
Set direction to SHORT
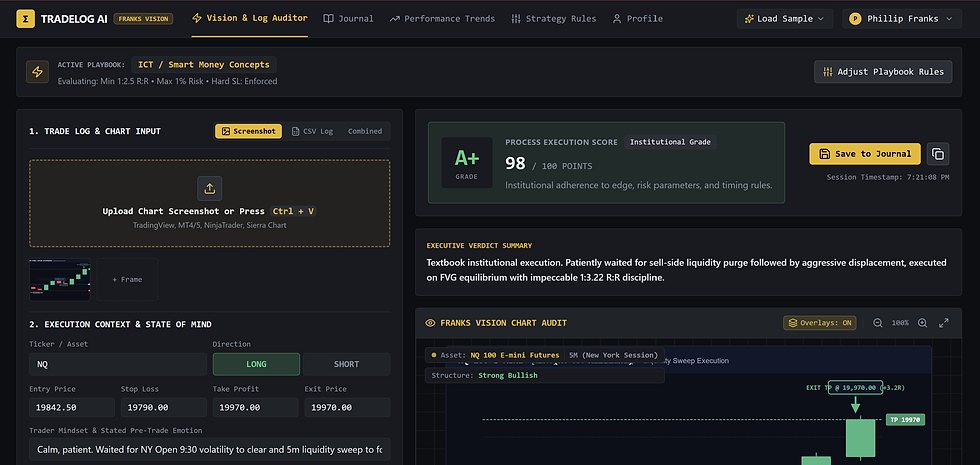[347, 364]
